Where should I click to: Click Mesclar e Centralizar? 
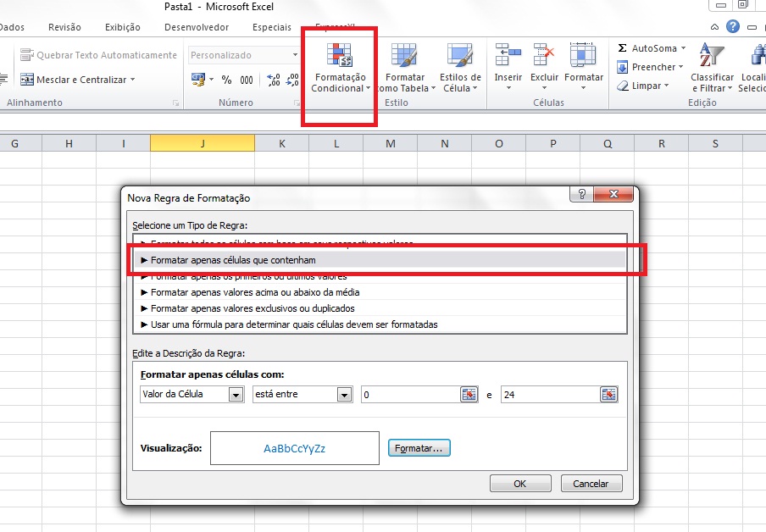(x=73, y=79)
